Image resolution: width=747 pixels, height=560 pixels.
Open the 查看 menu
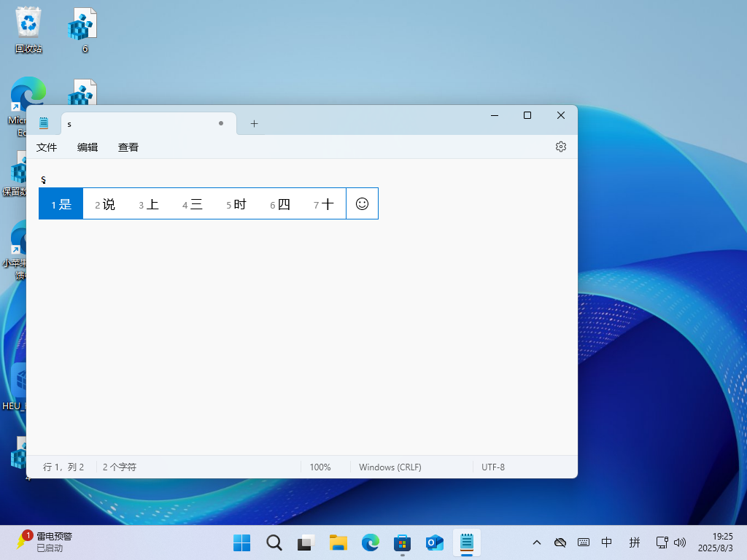[x=128, y=147]
